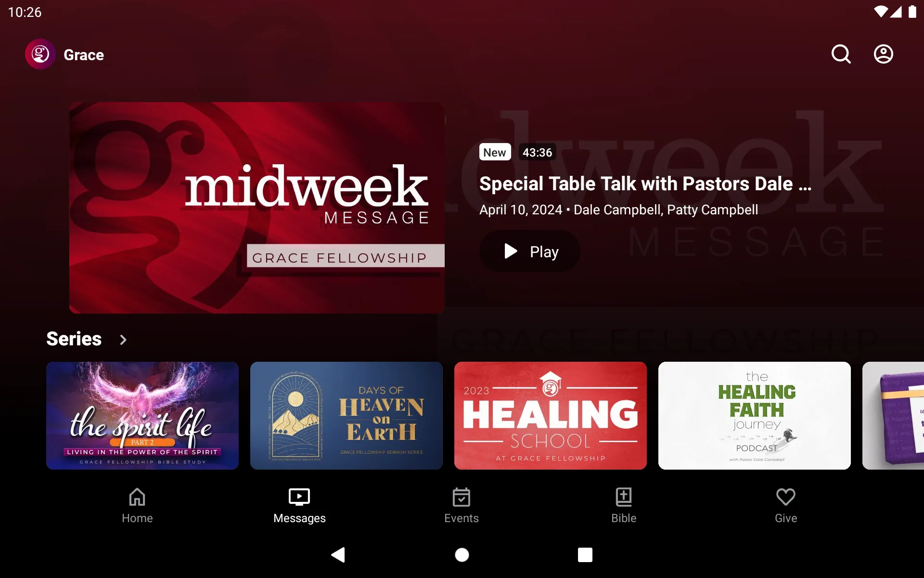The height and width of the screenshot is (578, 924).
Task: Select 2023 Healing School series thumbnail
Action: click(x=550, y=416)
